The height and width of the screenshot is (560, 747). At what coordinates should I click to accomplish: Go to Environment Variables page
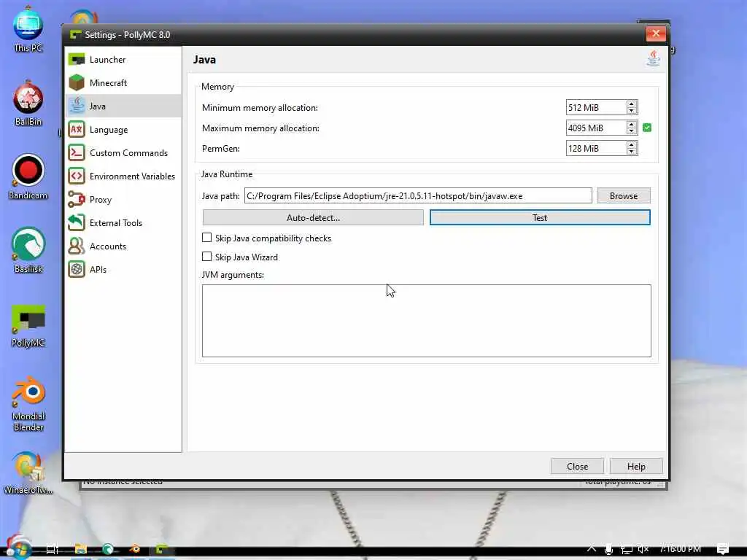pos(123,176)
